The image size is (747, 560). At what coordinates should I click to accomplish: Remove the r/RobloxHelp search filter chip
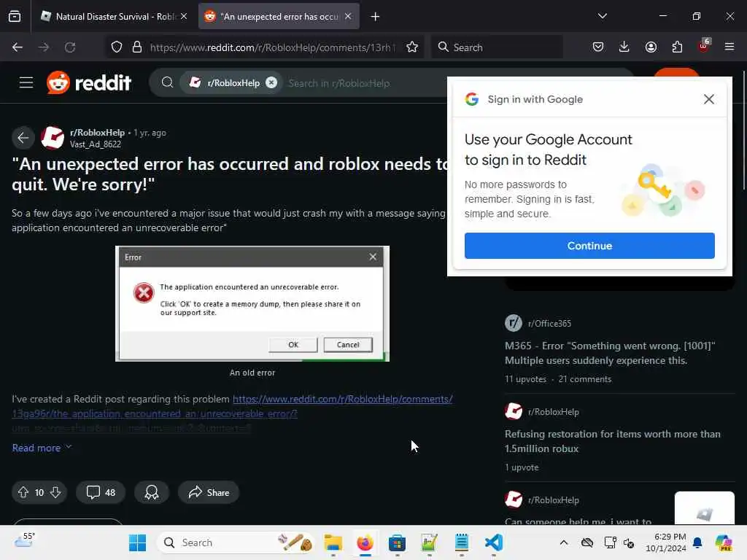point(271,83)
